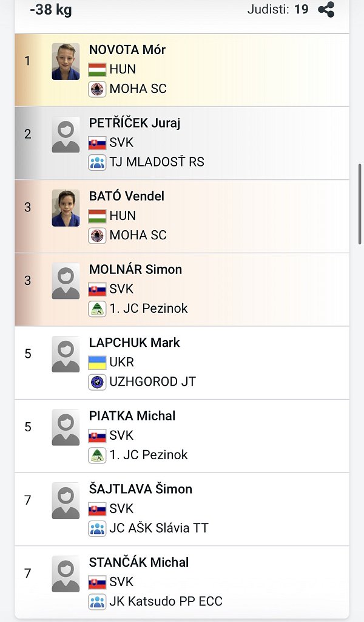Open PETŘÍČEK Juraj's judoka name link
The height and width of the screenshot is (622, 364).
click(135, 123)
